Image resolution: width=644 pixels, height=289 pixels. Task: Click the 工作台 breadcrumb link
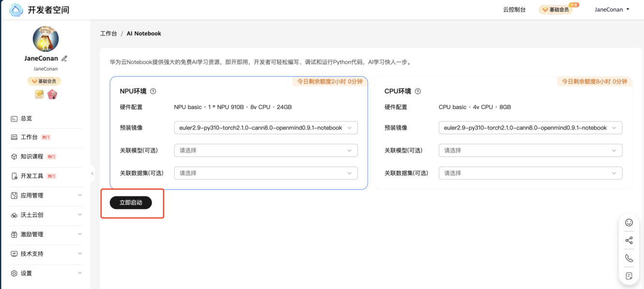[x=108, y=33]
